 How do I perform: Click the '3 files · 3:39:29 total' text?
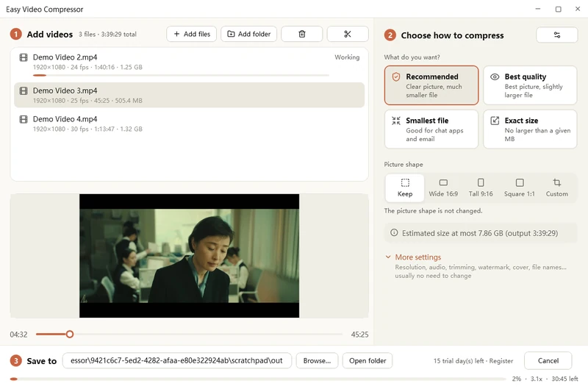[x=107, y=34]
